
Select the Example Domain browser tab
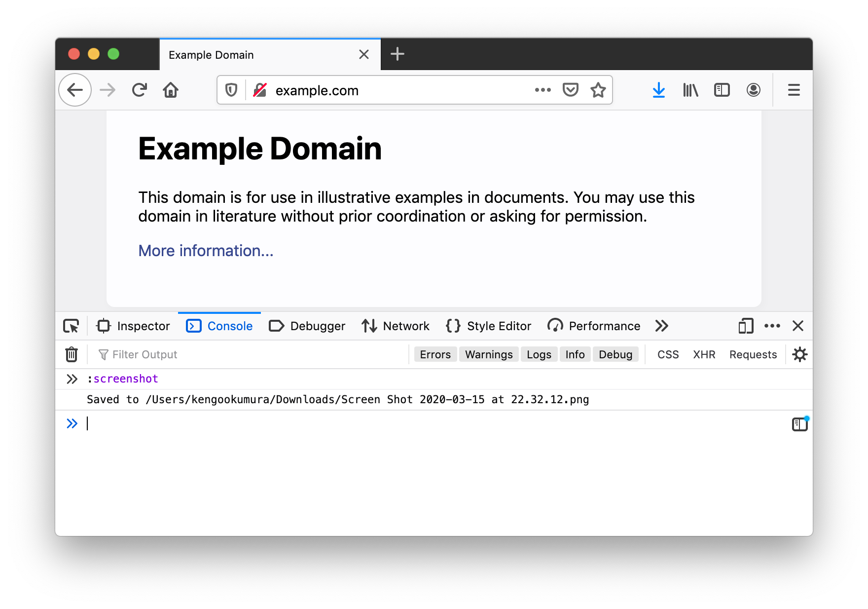pos(270,54)
